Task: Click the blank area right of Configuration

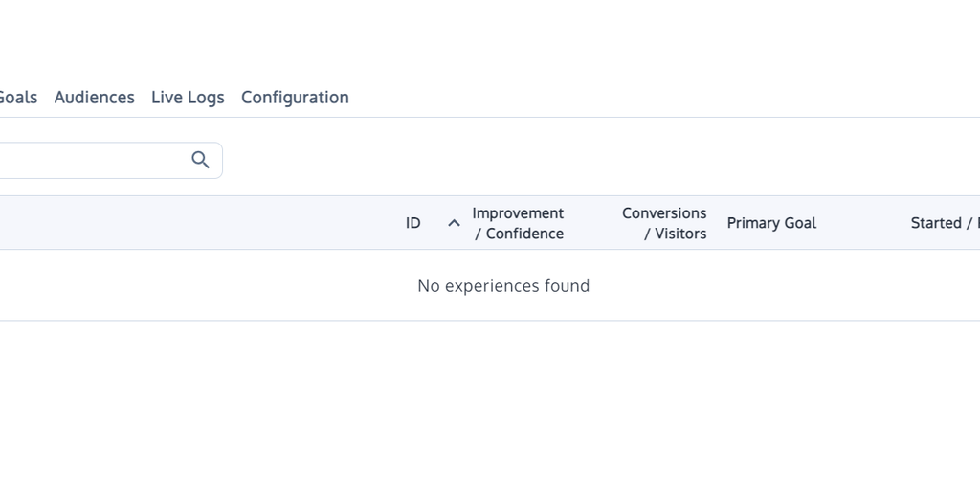Action: tap(622, 98)
